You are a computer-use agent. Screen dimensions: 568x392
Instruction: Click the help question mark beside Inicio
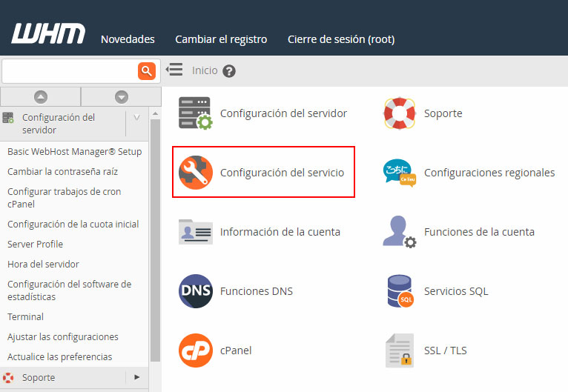click(x=229, y=71)
